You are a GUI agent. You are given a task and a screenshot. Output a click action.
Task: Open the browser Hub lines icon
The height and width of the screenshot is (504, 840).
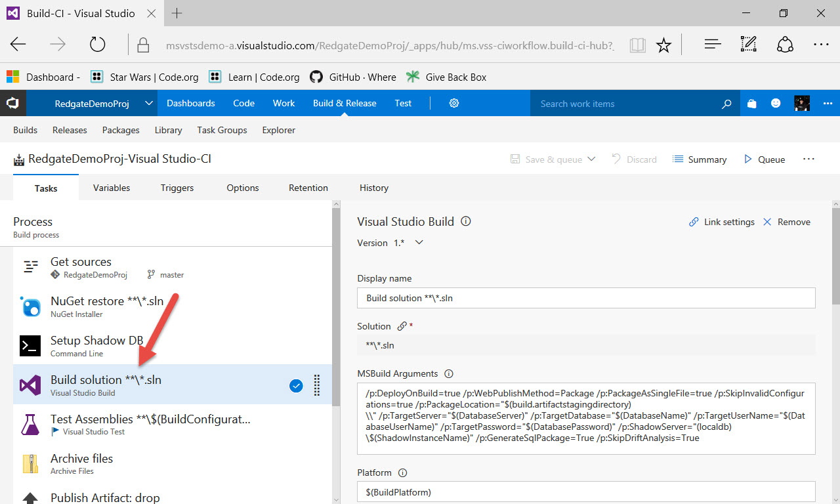click(713, 45)
